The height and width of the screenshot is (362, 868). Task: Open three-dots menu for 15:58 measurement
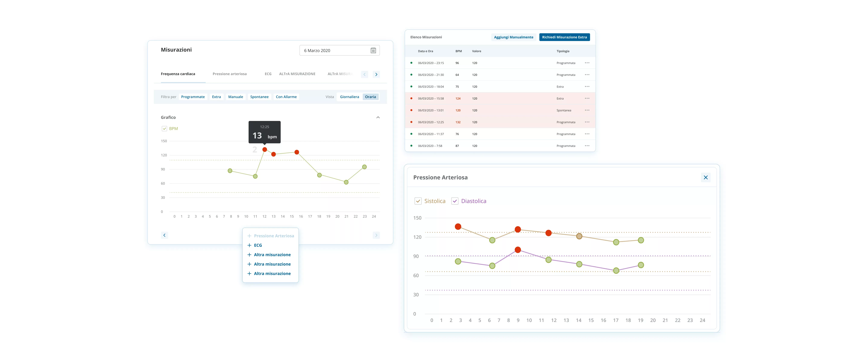[587, 98]
